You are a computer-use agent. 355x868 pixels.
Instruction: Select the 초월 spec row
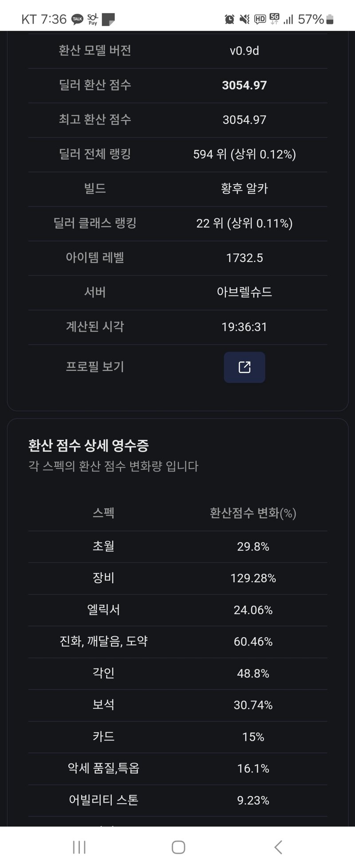(x=178, y=547)
